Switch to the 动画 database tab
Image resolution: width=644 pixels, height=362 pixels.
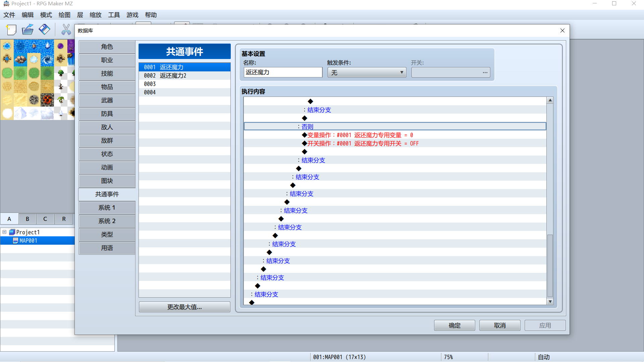(107, 168)
